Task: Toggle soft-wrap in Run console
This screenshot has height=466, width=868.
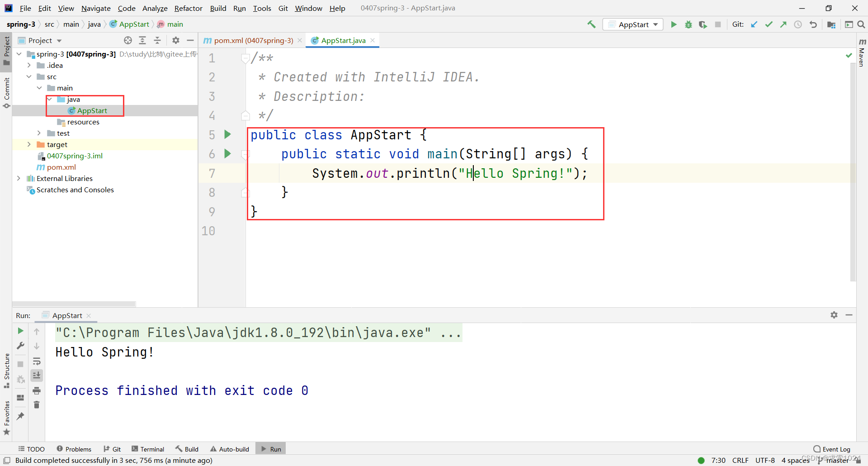Action: 37,361
